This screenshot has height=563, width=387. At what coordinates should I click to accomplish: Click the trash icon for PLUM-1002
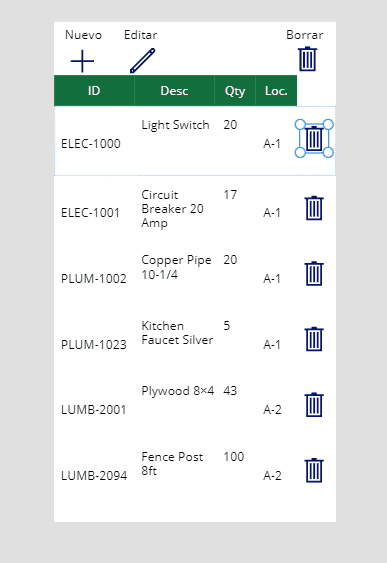pos(314,274)
